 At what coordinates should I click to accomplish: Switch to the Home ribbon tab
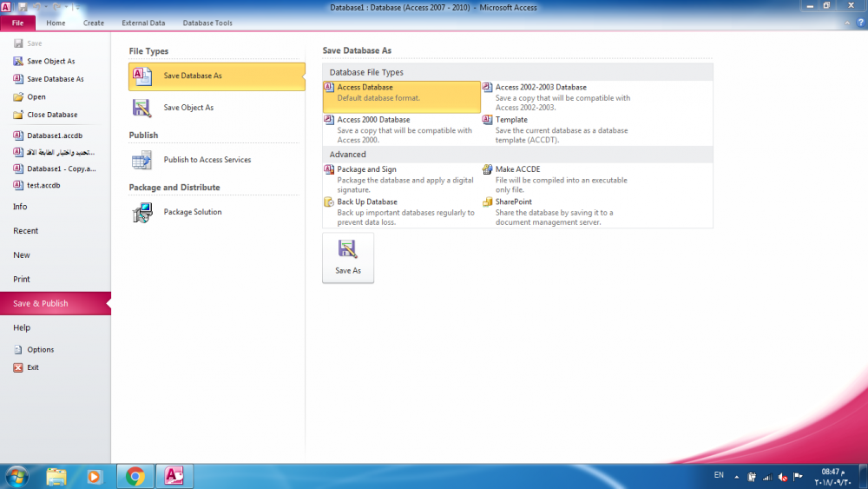[x=56, y=23]
